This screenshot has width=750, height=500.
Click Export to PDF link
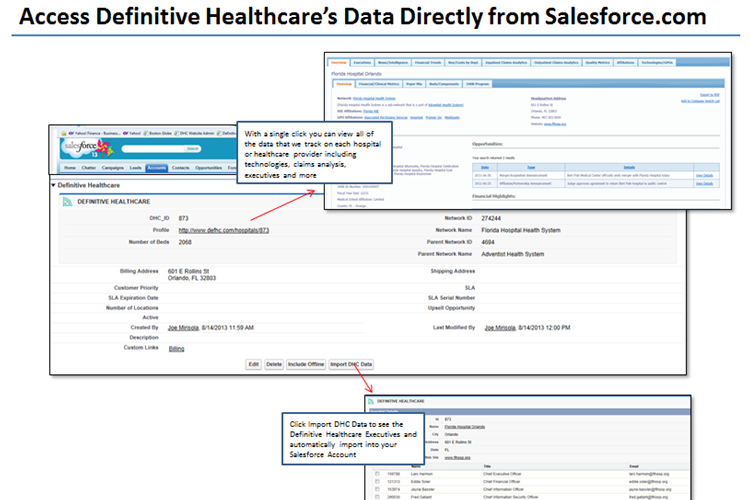(x=710, y=95)
